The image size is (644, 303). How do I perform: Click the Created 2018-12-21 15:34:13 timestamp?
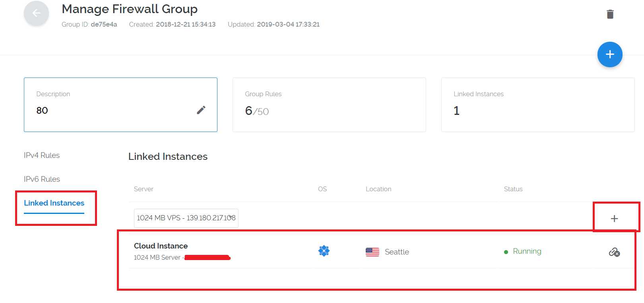click(x=172, y=24)
